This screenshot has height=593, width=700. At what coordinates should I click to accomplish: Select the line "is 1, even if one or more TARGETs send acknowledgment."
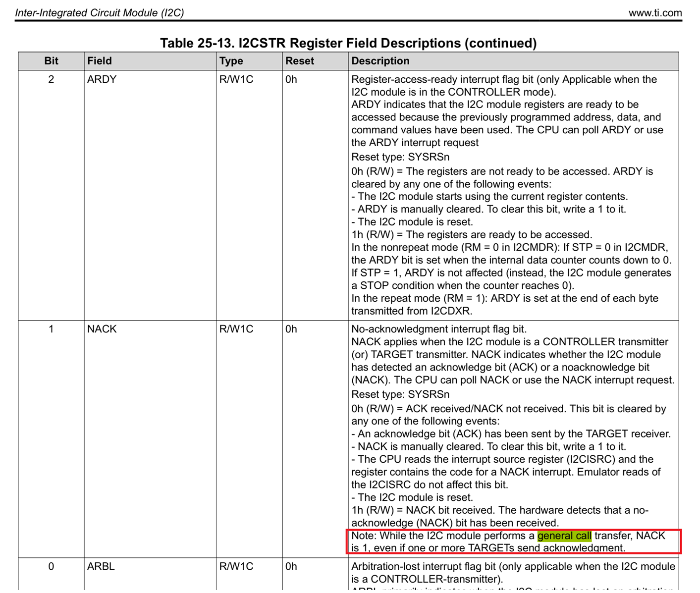tap(488, 548)
